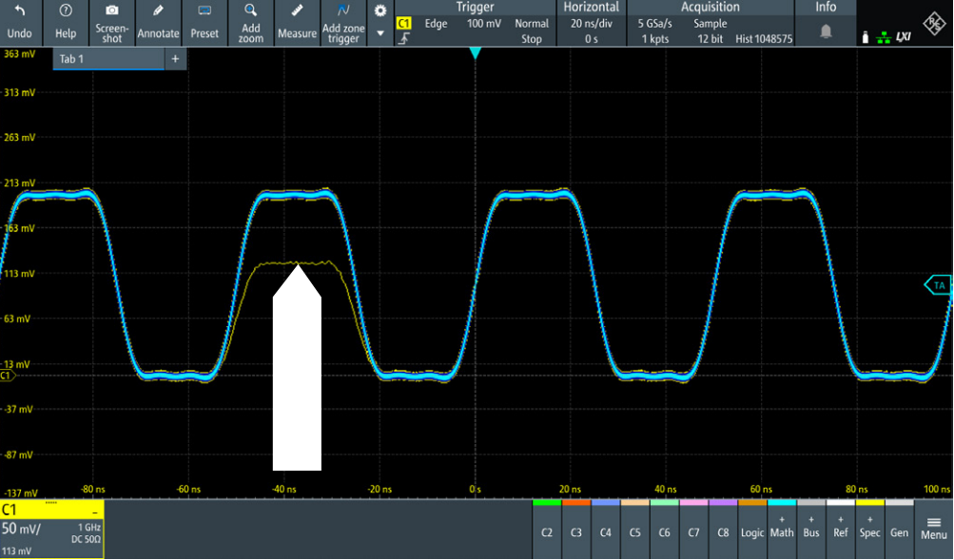Open toolbar settings gear icon
Image resolution: width=954 pixels, height=560 pixels.
pyautogui.click(x=380, y=10)
